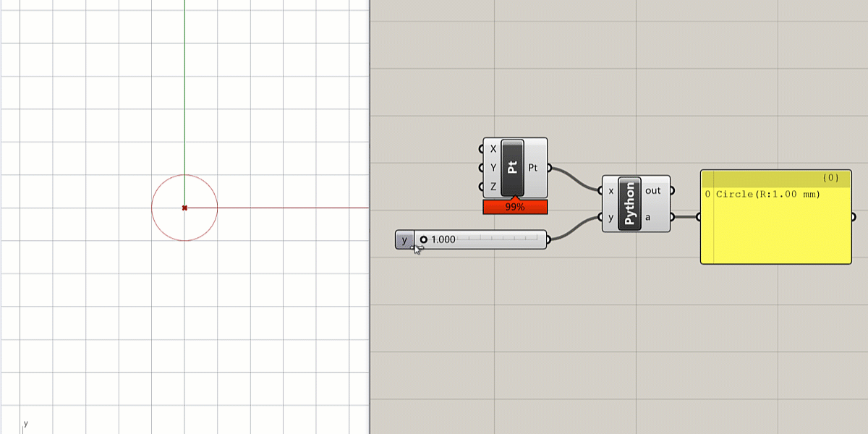
Task: Click the Python component's x input
Action: click(610, 191)
